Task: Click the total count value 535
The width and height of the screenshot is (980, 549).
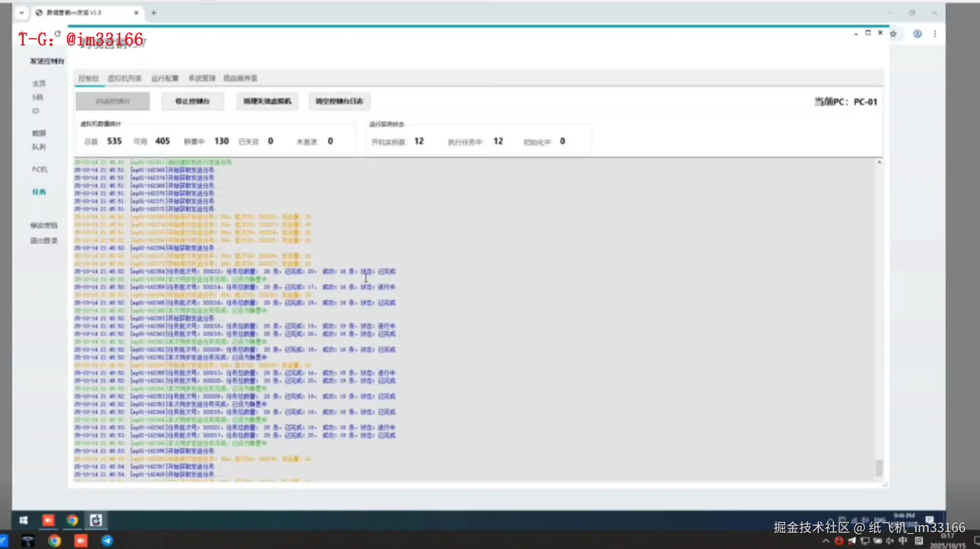Action: (x=114, y=141)
